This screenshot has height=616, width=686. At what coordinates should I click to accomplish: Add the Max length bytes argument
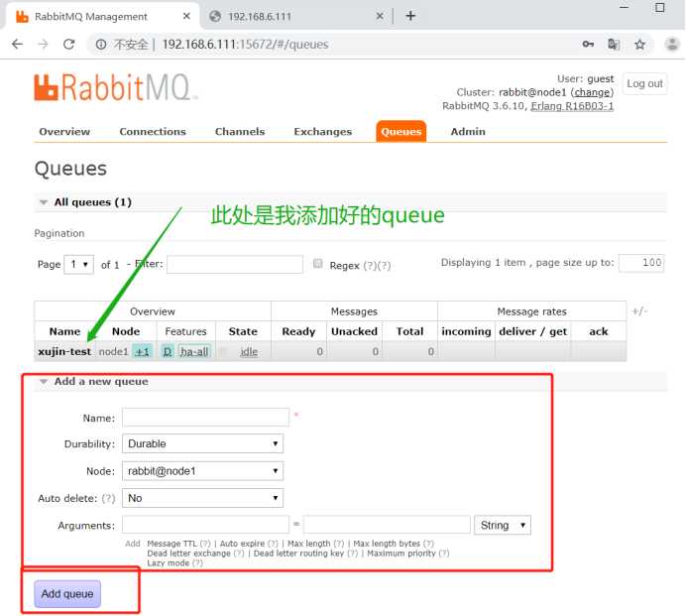387,544
